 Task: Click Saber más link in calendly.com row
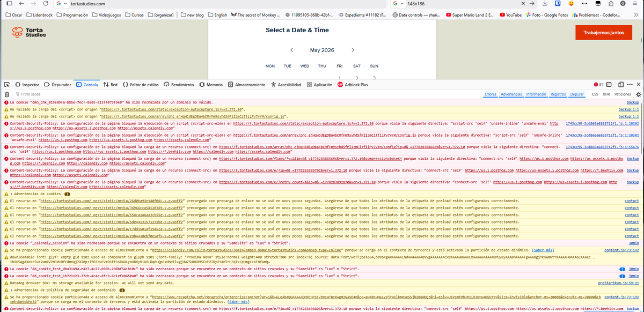pyautogui.click(x=544, y=250)
